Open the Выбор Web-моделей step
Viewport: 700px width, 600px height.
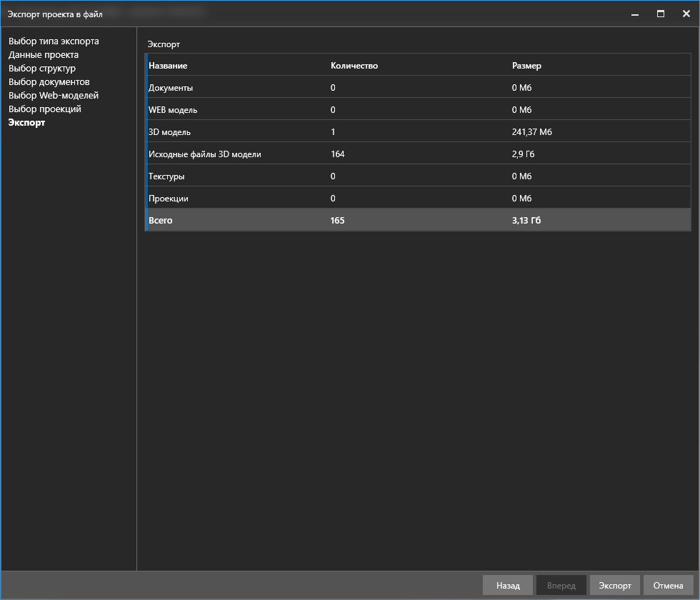coord(54,96)
